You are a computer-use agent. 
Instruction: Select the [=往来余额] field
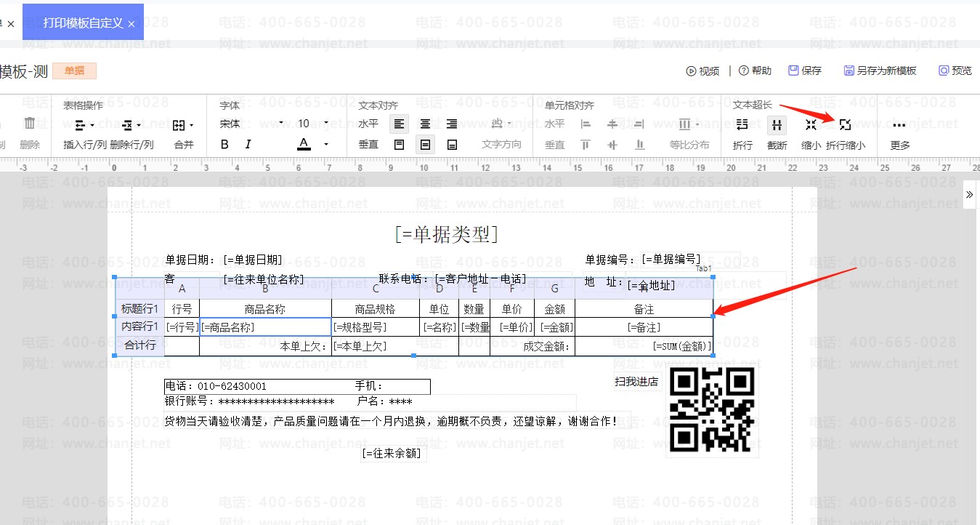tap(393, 454)
